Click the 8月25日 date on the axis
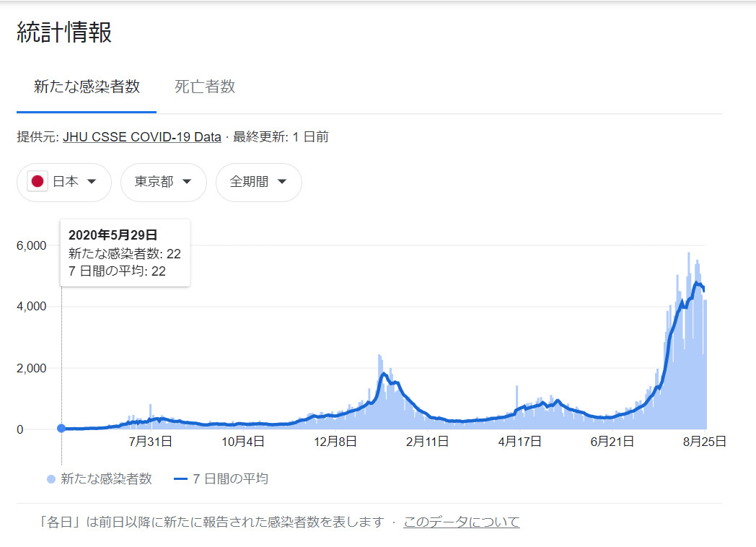The image size is (756, 547). click(705, 441)
